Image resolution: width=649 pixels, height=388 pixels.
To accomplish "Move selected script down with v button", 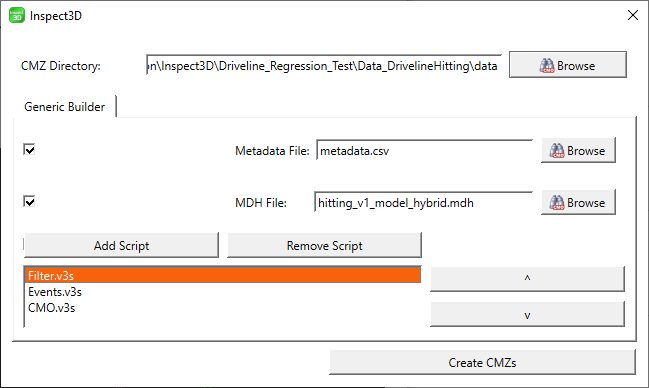I will [527, 314].
